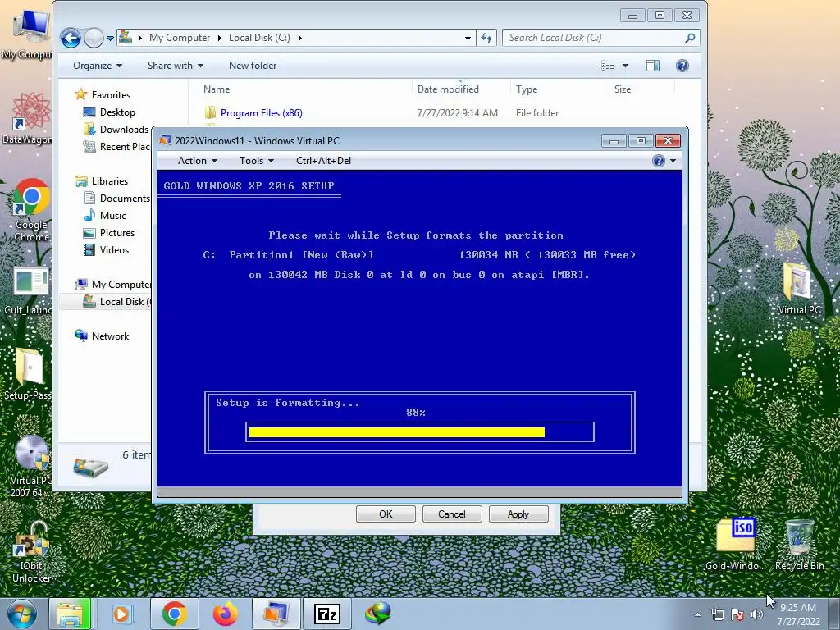Click My Computer in the address breadcrumb
This screenshot has width=840, height=630.
[180, 38]
